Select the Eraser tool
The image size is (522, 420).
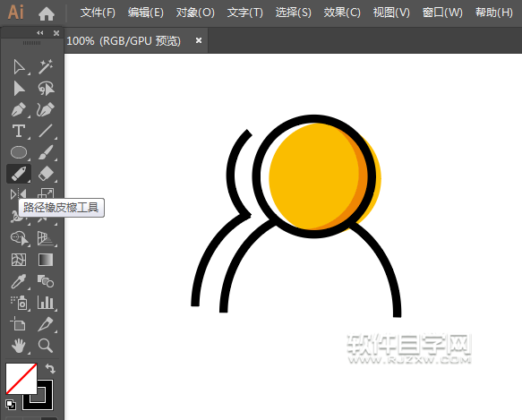click(x=46, y=174)
